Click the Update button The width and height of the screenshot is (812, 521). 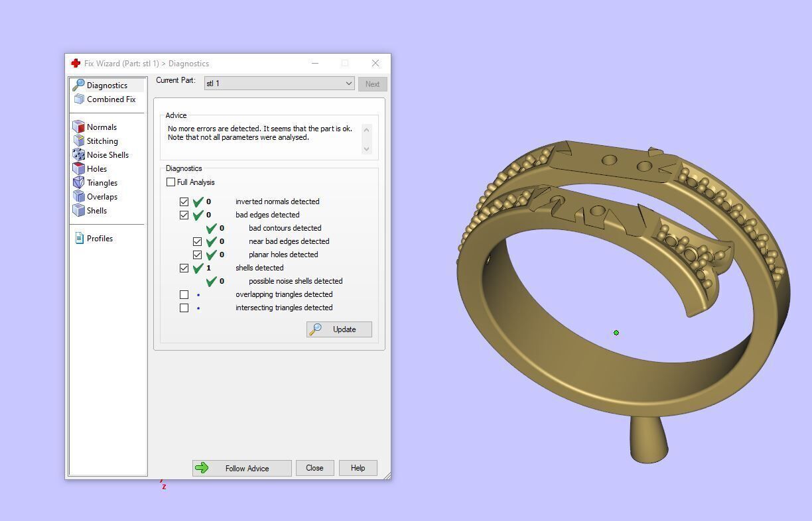(x=339, y=329)
